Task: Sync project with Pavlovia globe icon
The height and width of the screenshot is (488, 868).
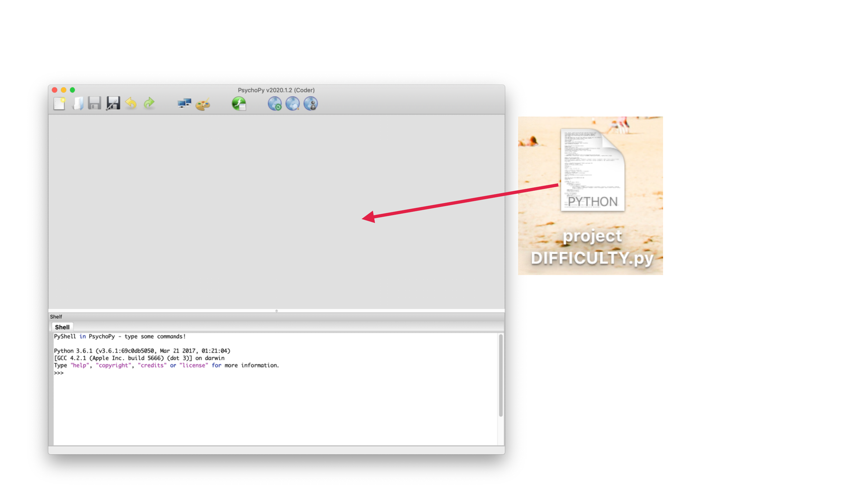Action: pos(275,104)
